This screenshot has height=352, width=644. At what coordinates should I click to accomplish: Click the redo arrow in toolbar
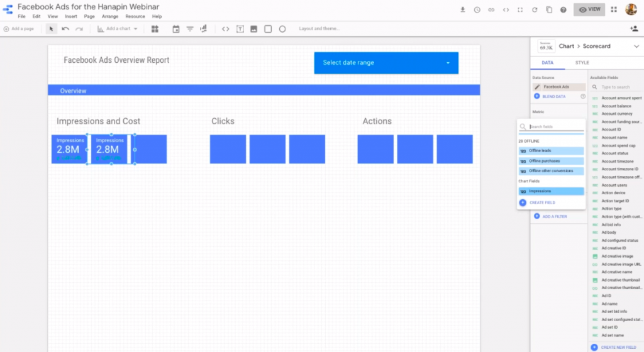click(x=79, y=29)
